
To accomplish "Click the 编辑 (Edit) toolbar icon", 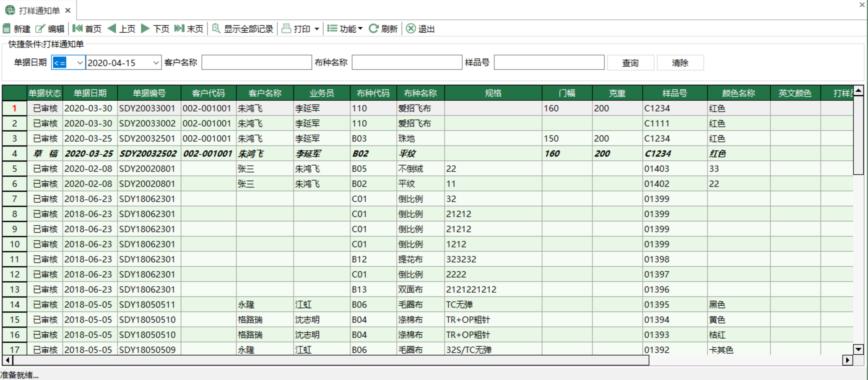I will click(40, 29).
